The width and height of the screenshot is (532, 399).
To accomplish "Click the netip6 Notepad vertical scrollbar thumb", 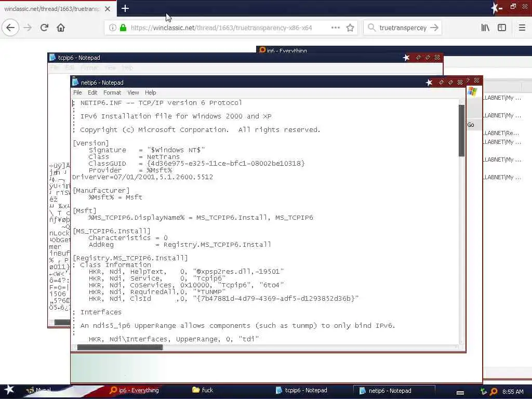I will (461, 130).
